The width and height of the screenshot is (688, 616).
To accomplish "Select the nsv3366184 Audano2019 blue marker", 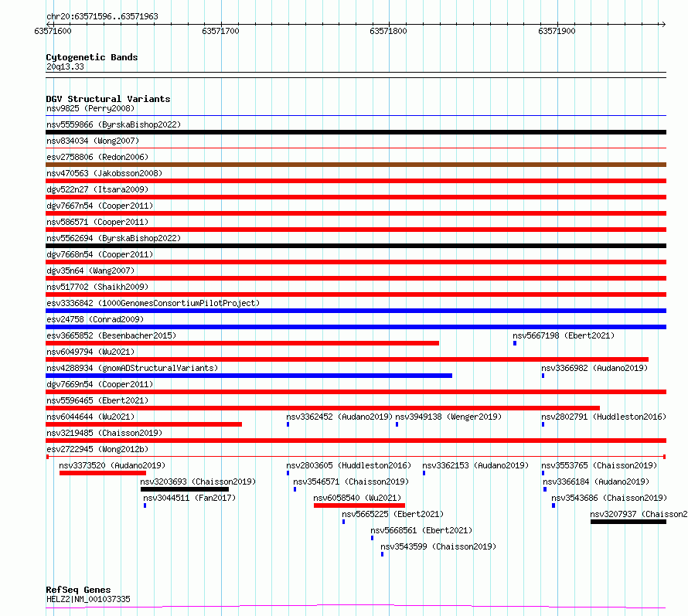I will (x=545, y=489).
